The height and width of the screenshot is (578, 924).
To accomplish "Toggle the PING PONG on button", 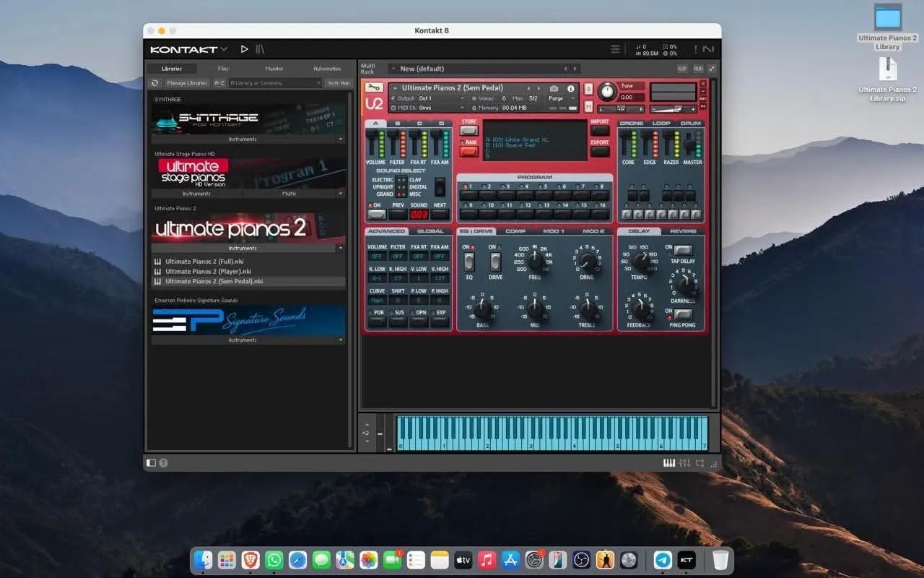I will [683, 314].
